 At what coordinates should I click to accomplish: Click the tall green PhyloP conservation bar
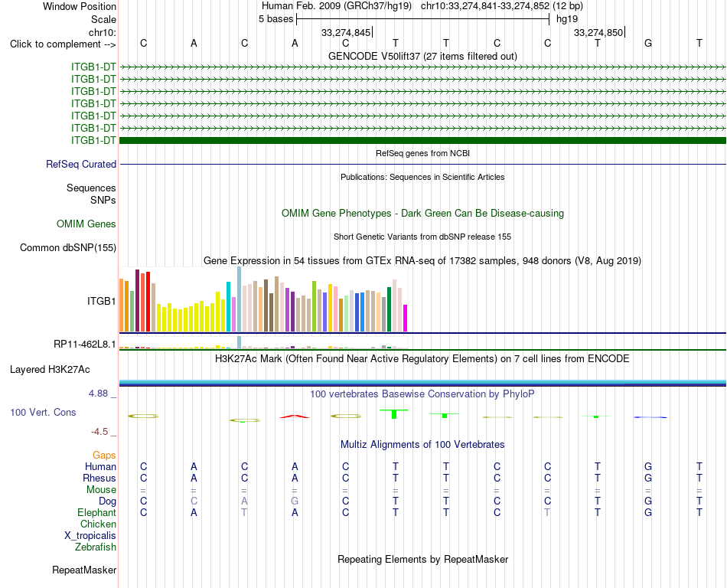tap(394, 414)
